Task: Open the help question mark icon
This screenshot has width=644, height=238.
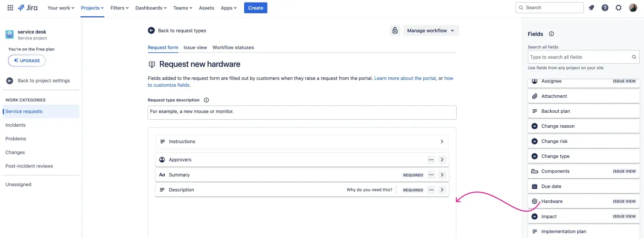Action: tap(605, 8)
